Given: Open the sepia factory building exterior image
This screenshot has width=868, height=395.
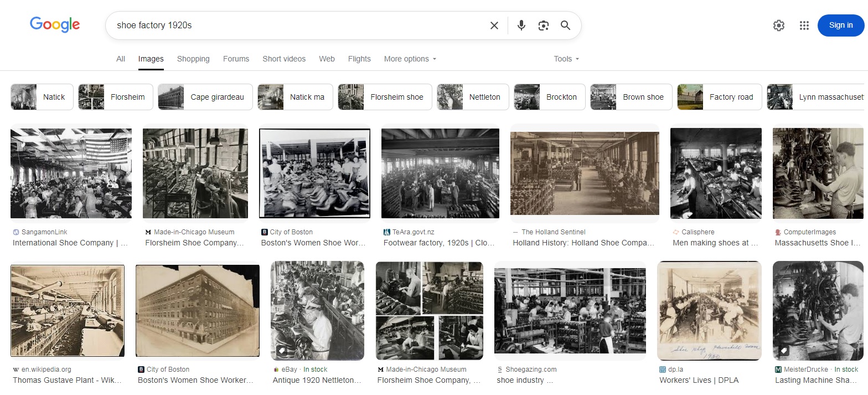Looking at the screenshot, I should coord(198,311).
